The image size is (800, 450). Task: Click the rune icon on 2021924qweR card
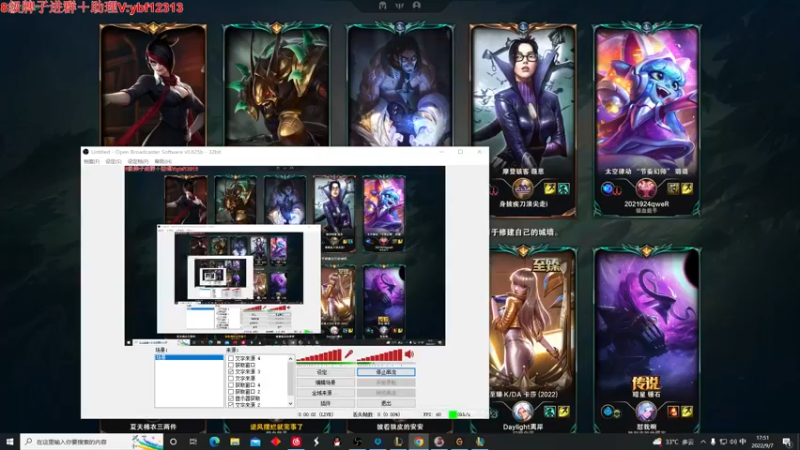coord(607,189)
